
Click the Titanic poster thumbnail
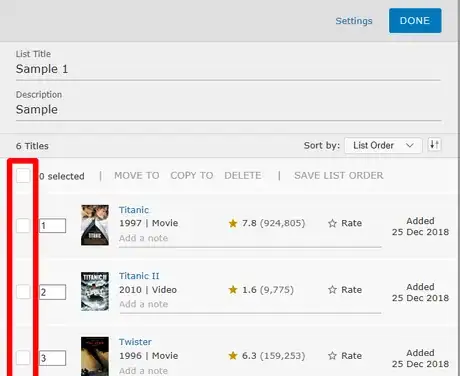tap(95, 225)
